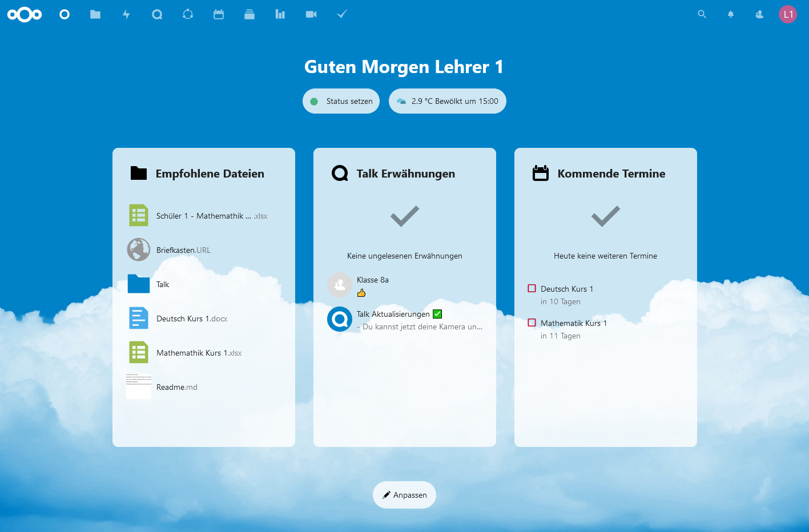Open the video camera app icon
Viewport: 809px width, 532px height.
tap(311, 14)
